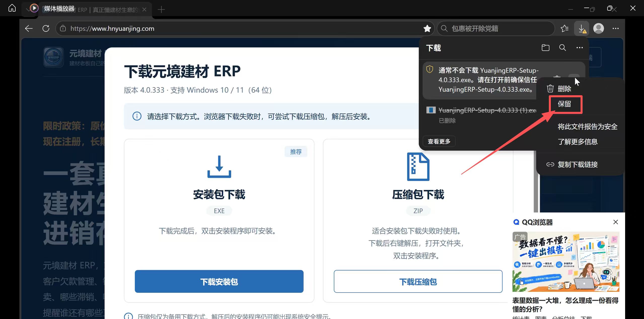Screen dimensions: 644x319
Task: Reload the page with the refresh icon
Action: click(46, 28)
